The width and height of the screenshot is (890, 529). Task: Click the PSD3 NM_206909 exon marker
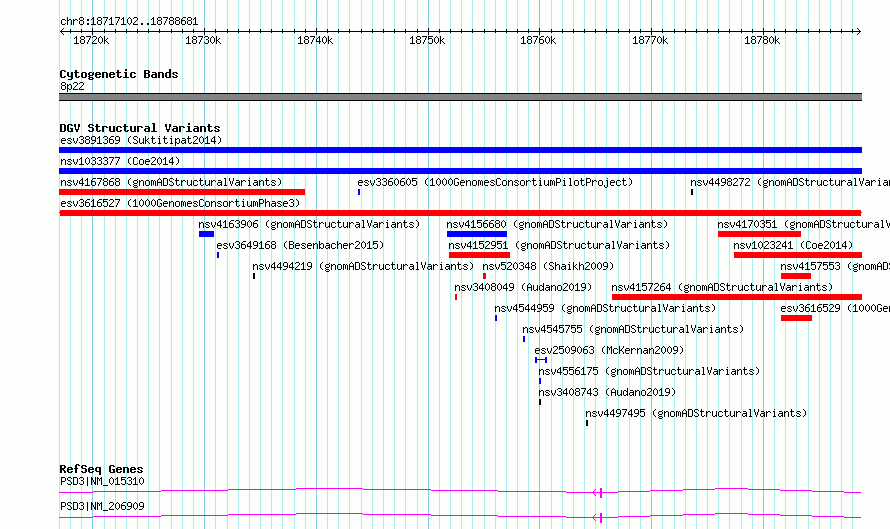point(601,518)
